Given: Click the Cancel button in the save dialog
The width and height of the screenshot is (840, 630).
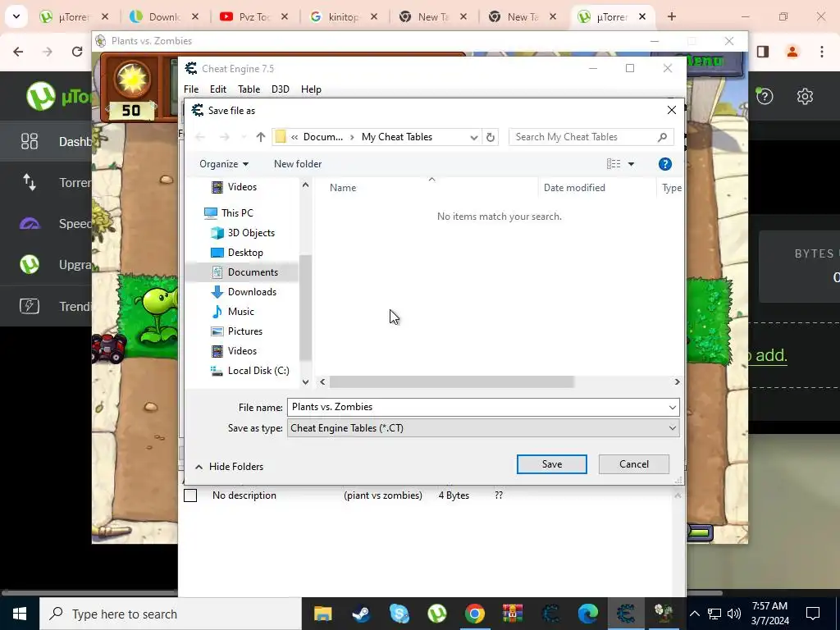Looking at the screenshot, I should click(x=634, y=464).
